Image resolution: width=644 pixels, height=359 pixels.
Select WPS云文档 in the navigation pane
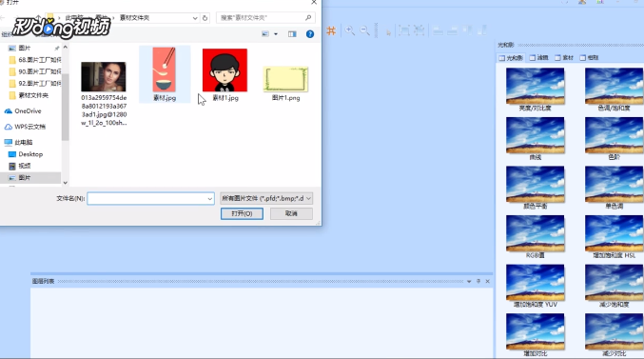(25, 127)
